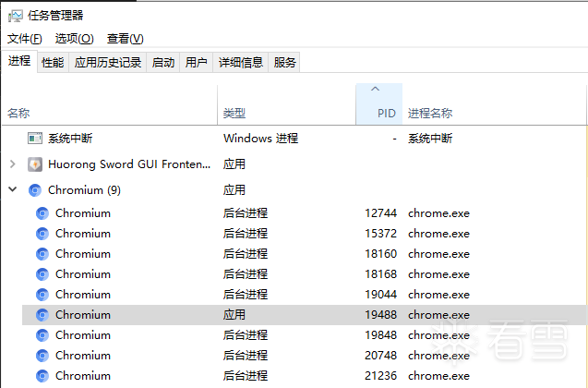
Task: Click the Windows 进程 type cell
Action: click(x=260, y=139)
